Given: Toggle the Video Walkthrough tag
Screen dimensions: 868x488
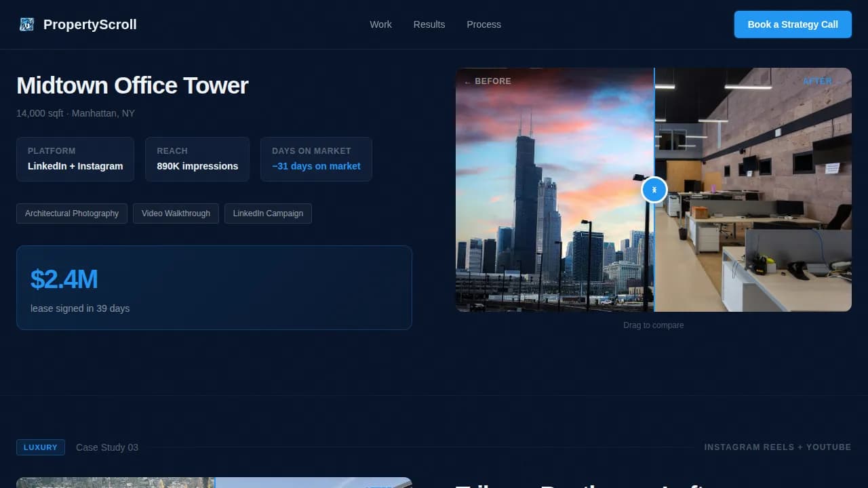Looking at the screenshot, I should tap(176, 213).
